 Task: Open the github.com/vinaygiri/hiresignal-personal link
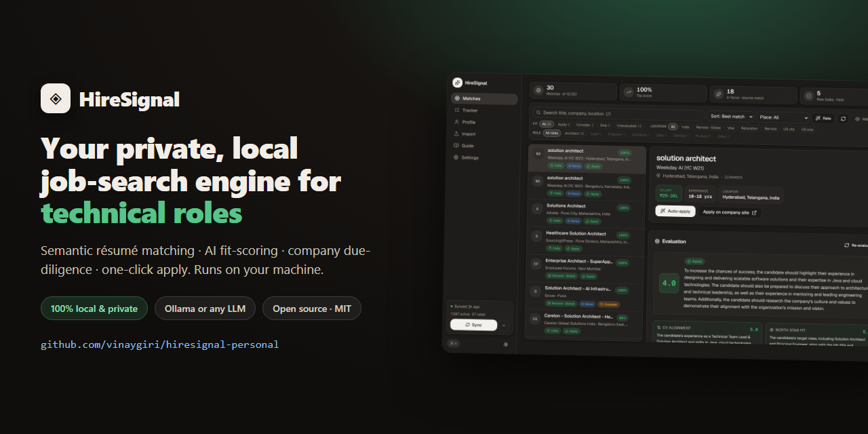point(160,344)
